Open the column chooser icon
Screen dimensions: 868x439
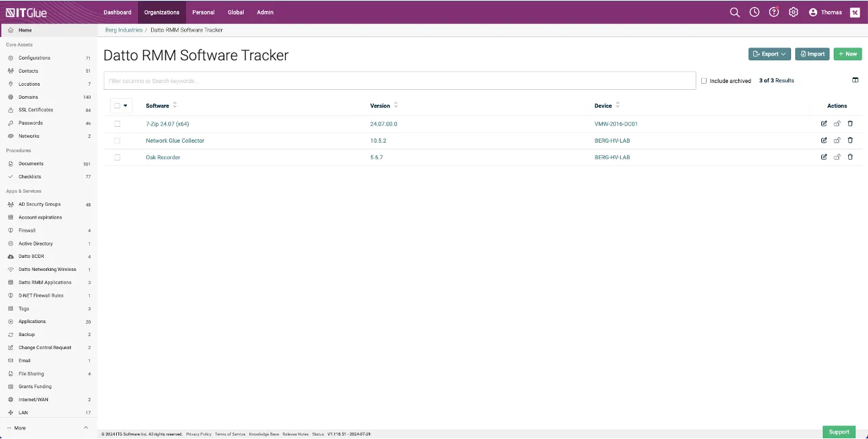pos(855,80)
